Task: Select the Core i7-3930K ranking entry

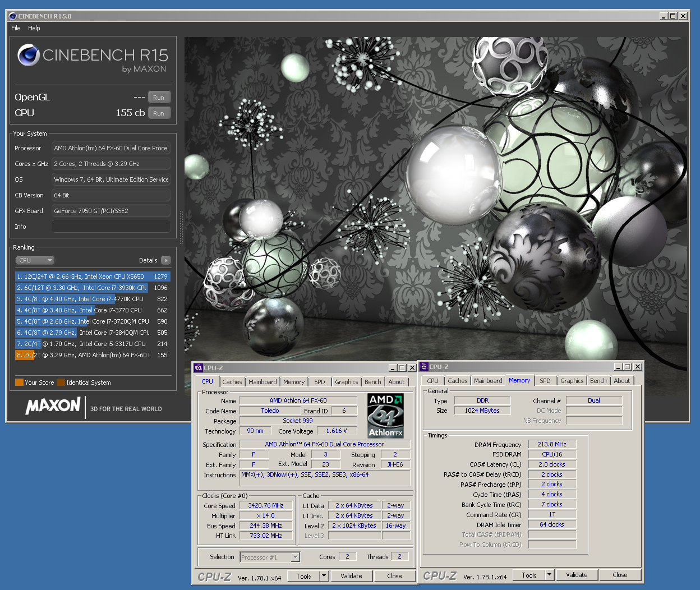Action: pyautogui.click(x=93, y=288)
